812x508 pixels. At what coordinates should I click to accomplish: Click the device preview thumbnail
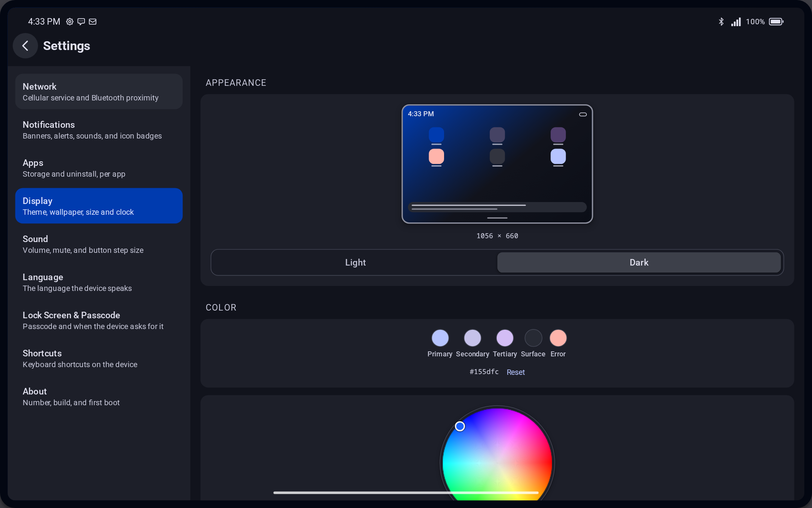pyautogui.click(x=497, y=164)
